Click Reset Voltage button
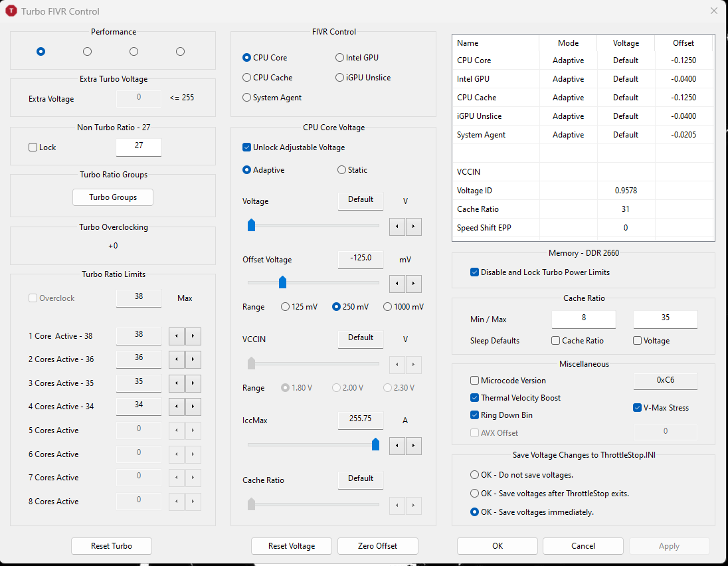The image size is (728, 566). pos(292,546)
